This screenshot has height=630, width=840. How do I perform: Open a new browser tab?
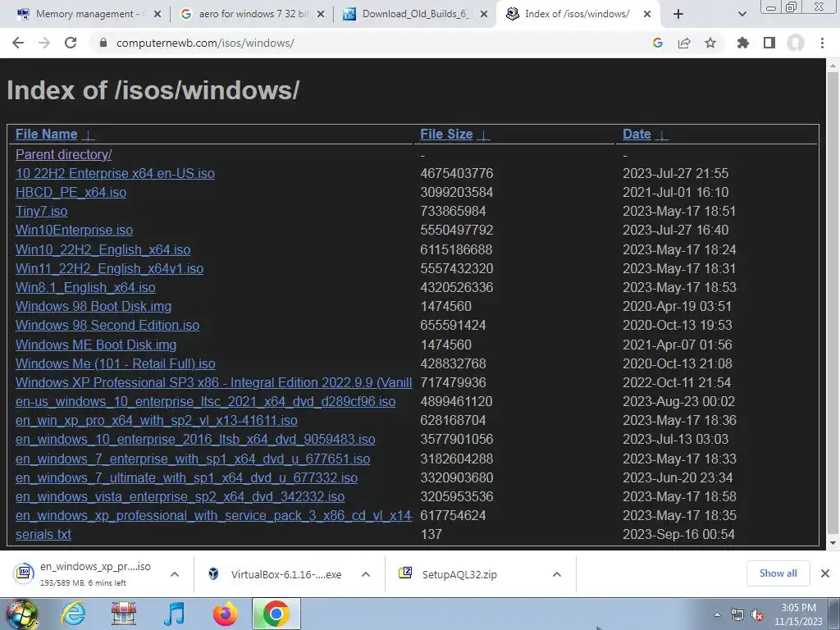tap(678, 15)
